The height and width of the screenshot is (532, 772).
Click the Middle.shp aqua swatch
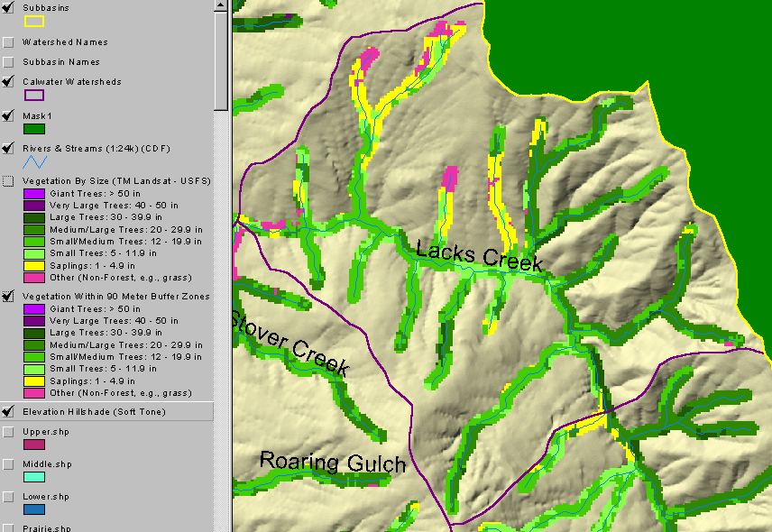click(34, 477)
